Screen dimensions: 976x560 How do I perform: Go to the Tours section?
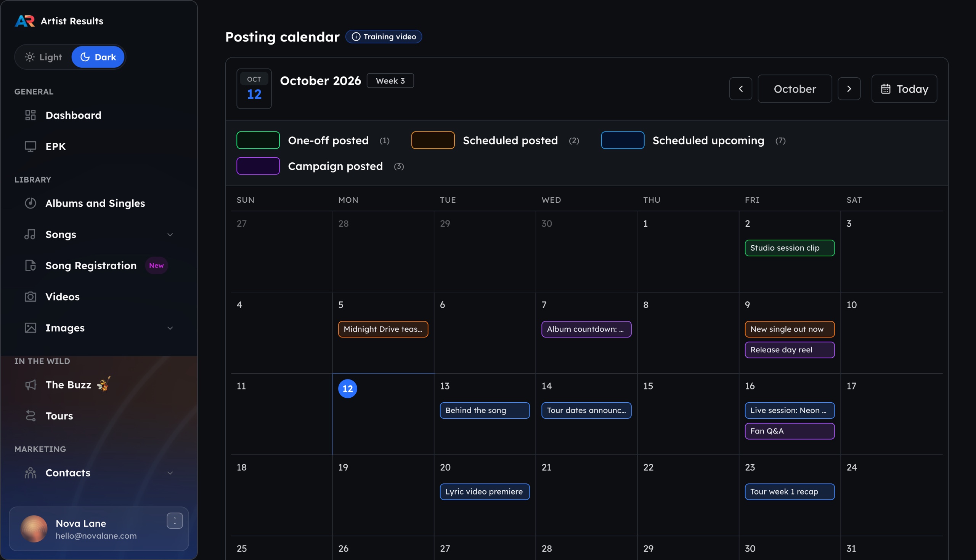(99, 416)
